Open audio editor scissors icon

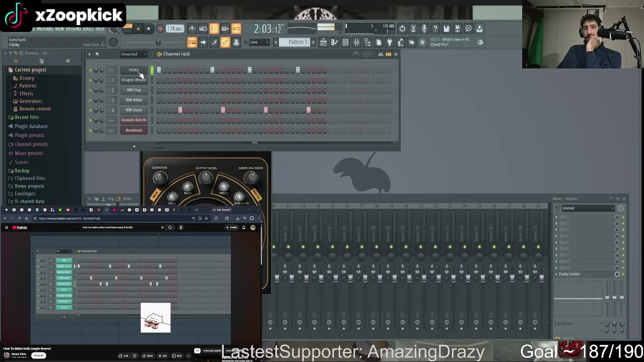click(x=413, y=29)
